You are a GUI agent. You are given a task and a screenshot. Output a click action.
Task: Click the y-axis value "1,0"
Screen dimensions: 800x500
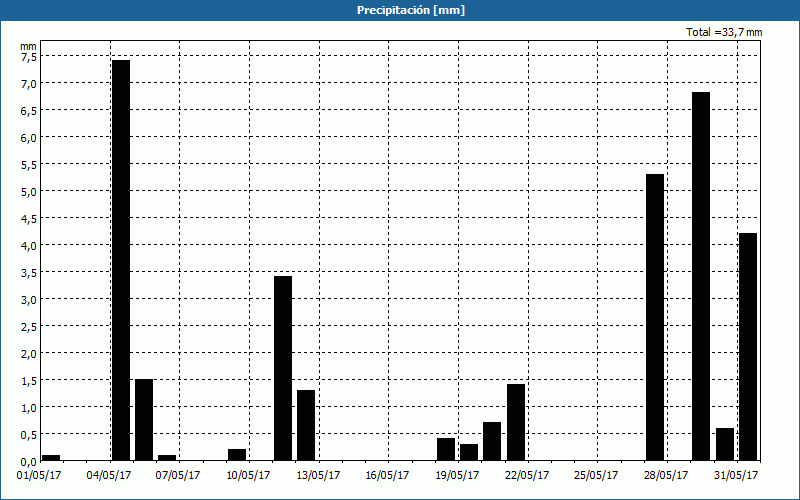(29, 408)
